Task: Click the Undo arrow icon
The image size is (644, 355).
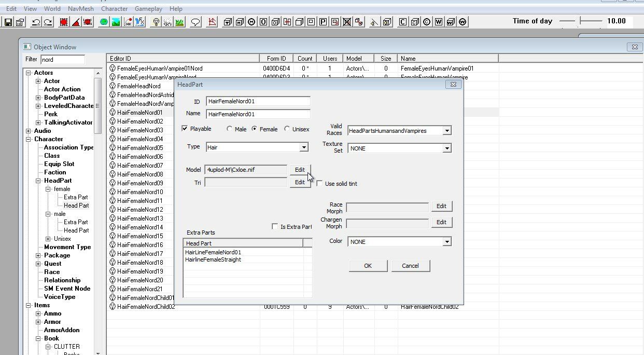Action: pos(36,22)
